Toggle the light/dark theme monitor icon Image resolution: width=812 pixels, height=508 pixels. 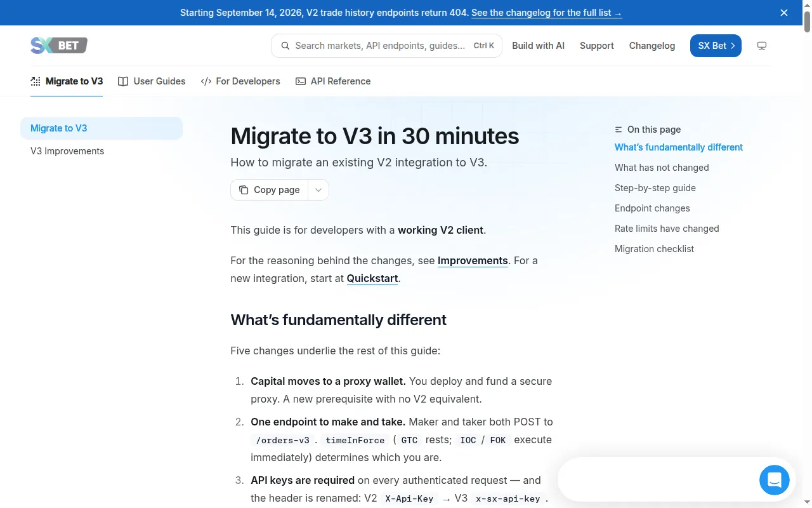pyautogui.click(x=762, y=46)
